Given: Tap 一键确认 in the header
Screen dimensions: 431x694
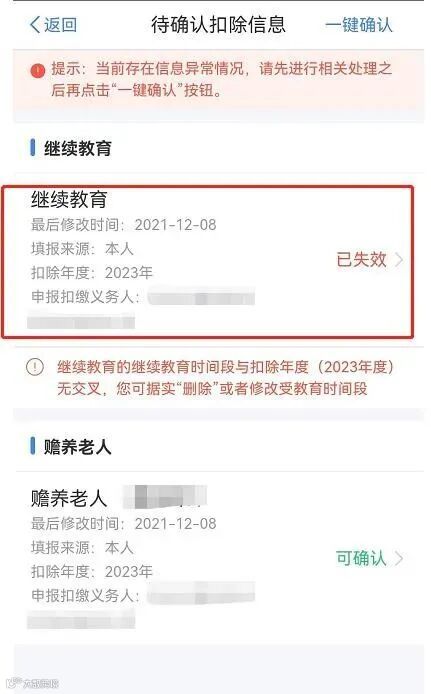Looking at the screenshot, I should pos(359,25).
